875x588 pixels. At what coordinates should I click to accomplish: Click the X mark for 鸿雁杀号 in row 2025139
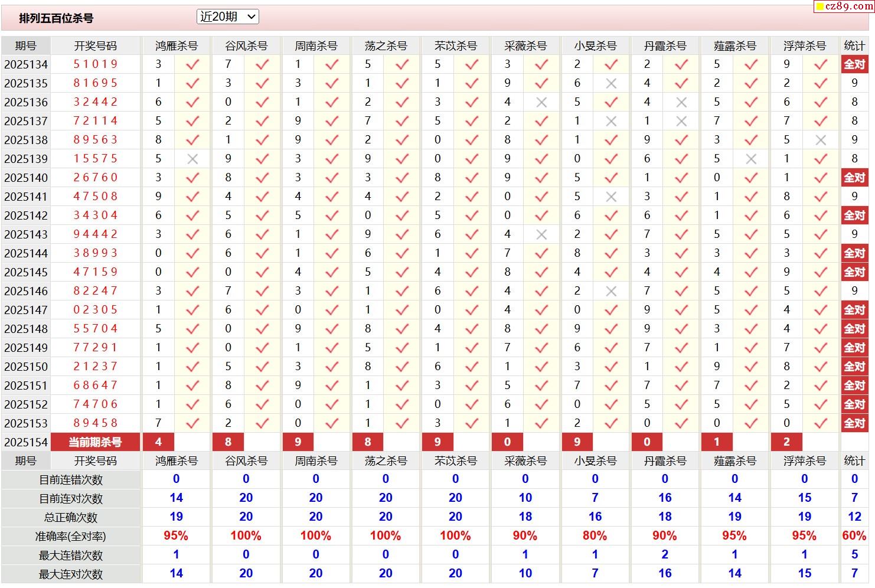click(192, 159)
